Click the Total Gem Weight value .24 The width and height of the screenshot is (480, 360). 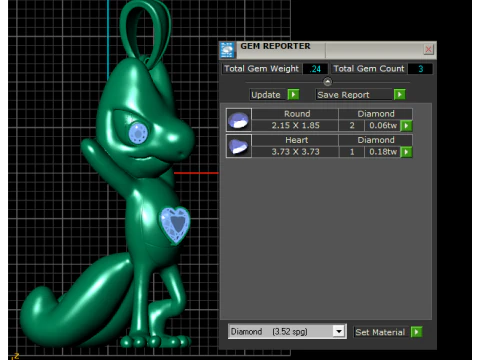[x=315, y=69]
